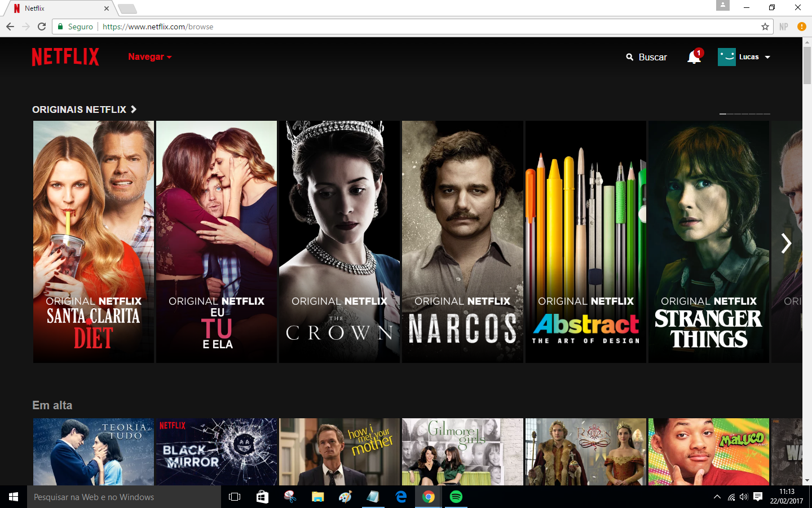The width and height of the screenshot is (812, 508).
Task: Show hidden system tray icons
Action: click(x=717, y=497)
